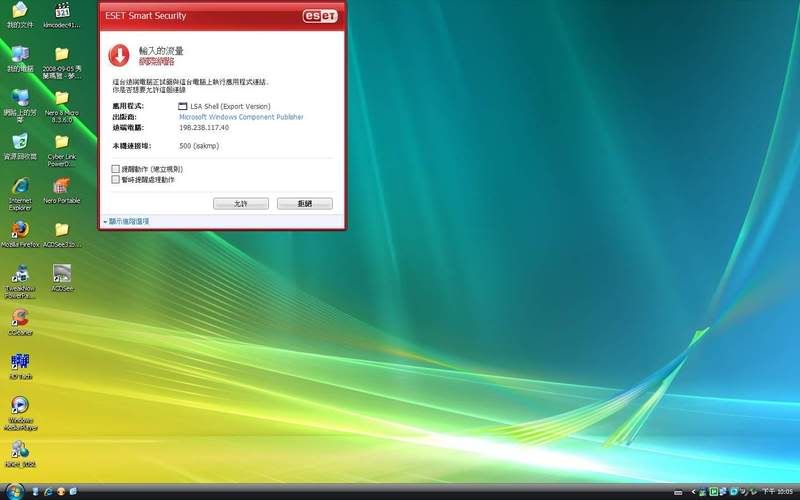Open the kmcodec desktop icon
The height and width of the screenshot is (500, 800).
coord(62,11)
